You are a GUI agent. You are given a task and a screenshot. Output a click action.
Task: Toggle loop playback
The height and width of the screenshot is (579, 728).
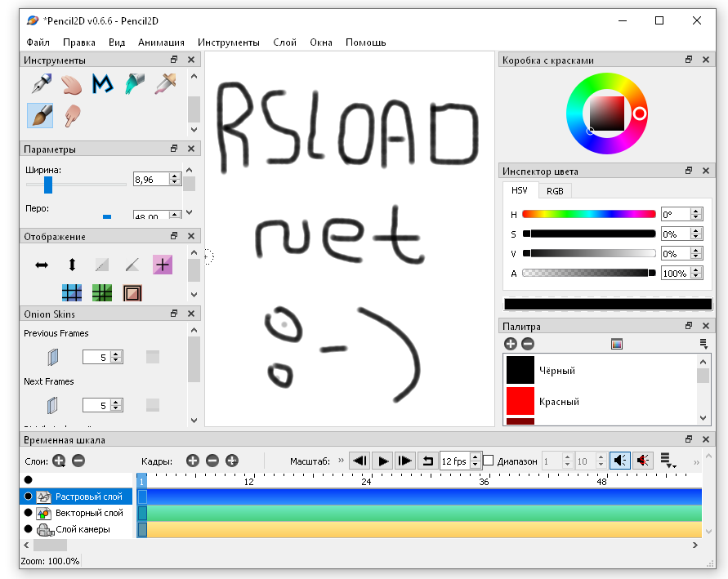[x=427, y=461]
